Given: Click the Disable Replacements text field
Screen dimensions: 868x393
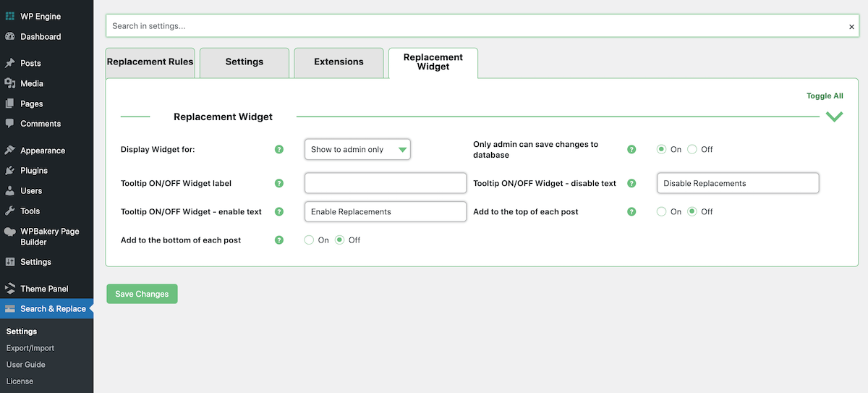Looking at the screenshot, I should (738, 183).
